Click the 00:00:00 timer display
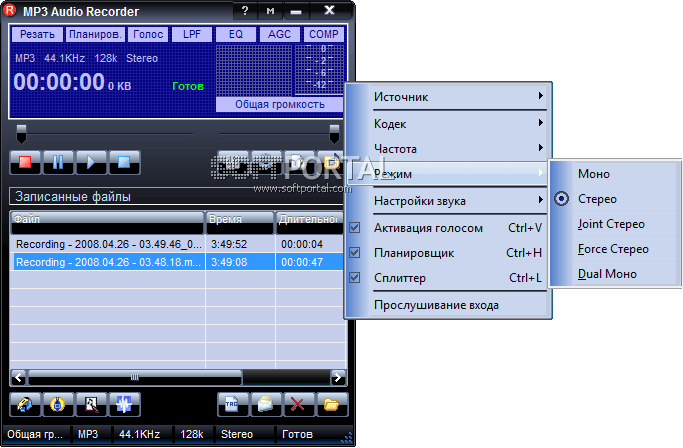 59,82
